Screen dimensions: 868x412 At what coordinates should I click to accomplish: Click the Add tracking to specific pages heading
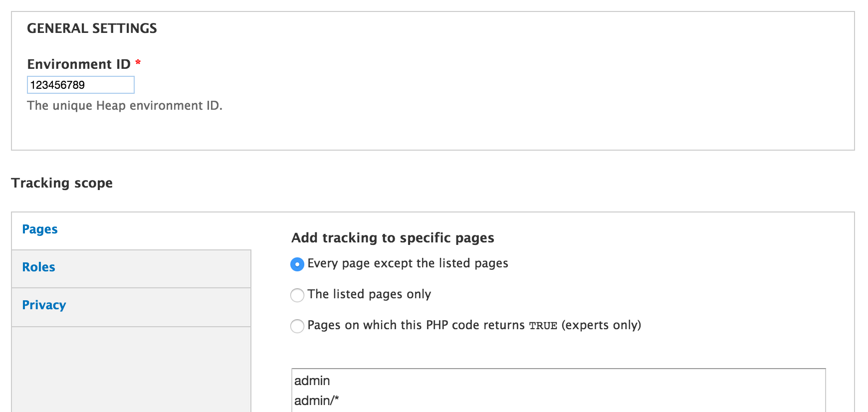click(x=393, y=238)
